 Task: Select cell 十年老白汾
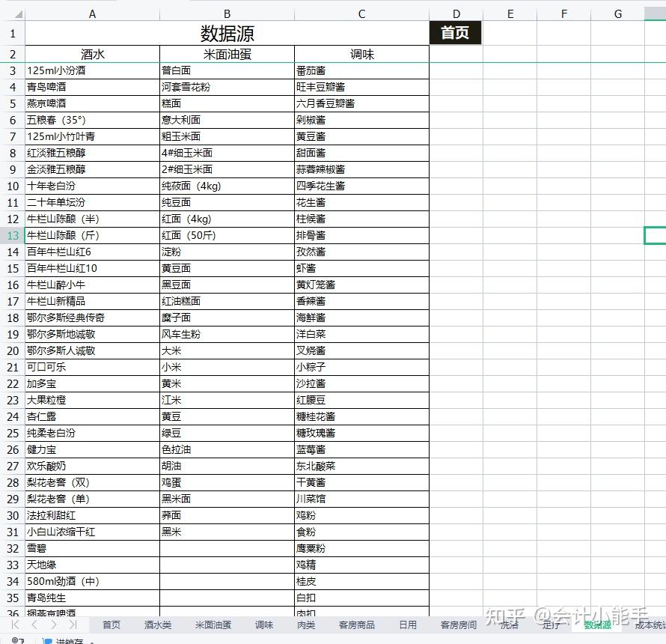point(92,186)
